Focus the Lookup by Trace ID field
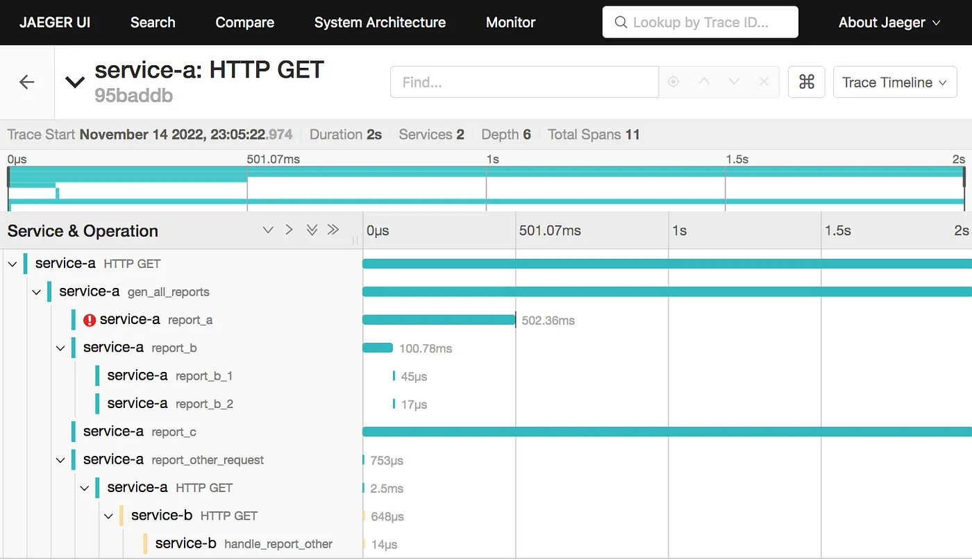Image resolution: width=972 pixels, height=560 pixels. [701, 22]
